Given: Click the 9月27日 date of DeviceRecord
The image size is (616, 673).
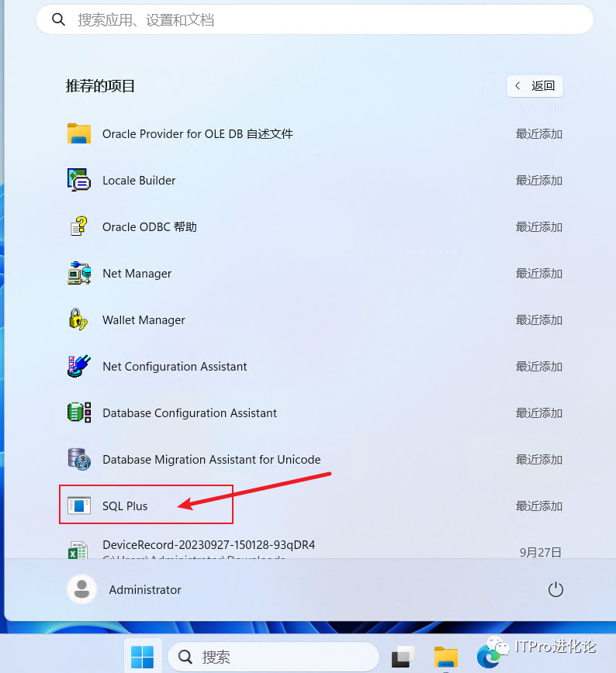Looking at the screenshot, I should point(541,552).
